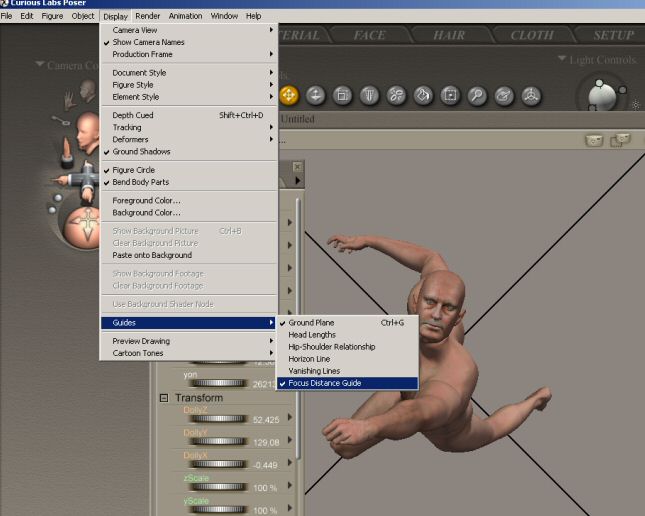Open Camera View submenu
The width and height of the screenshot is (645, 516).
[189, 30]
